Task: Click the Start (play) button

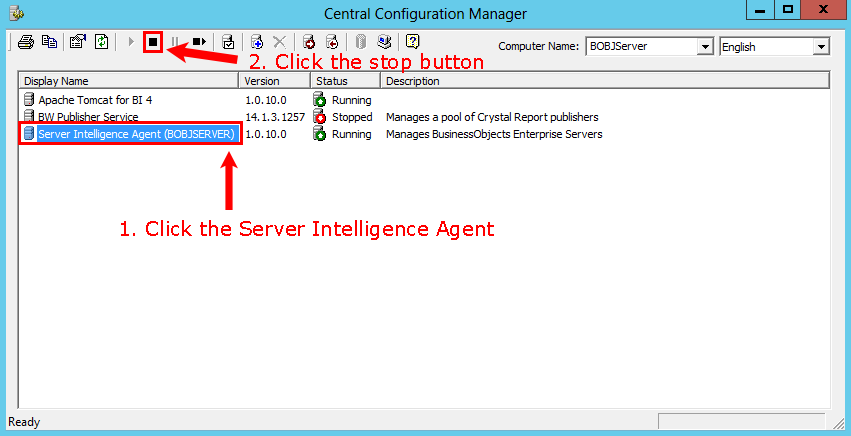Action: pyautogui.click(x=131, y=42)
